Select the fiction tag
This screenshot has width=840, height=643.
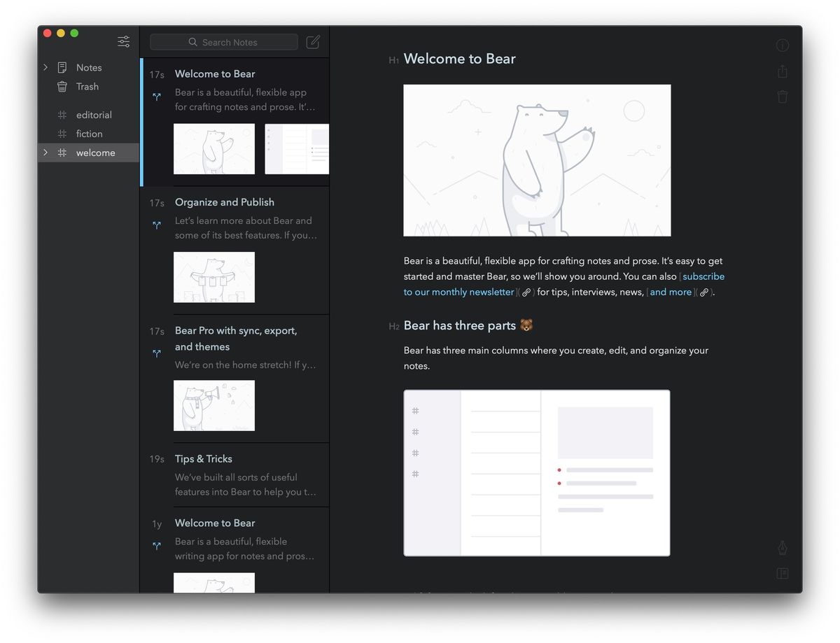[88, 134]
